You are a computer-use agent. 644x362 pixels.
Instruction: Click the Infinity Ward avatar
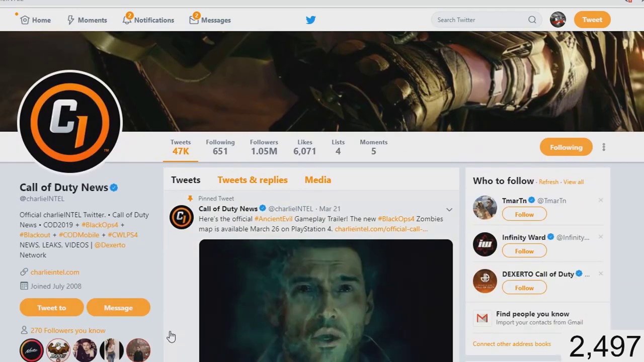485,244
